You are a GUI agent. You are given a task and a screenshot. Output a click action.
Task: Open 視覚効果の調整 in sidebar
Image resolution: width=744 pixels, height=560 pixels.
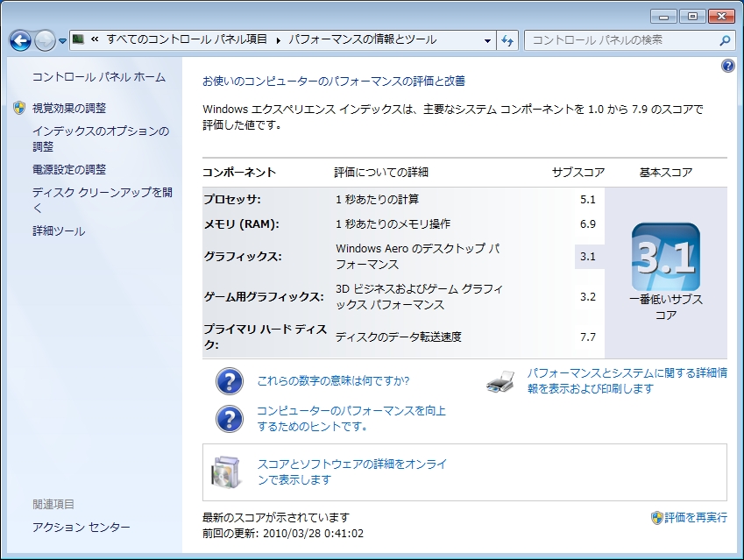point(69,108)
